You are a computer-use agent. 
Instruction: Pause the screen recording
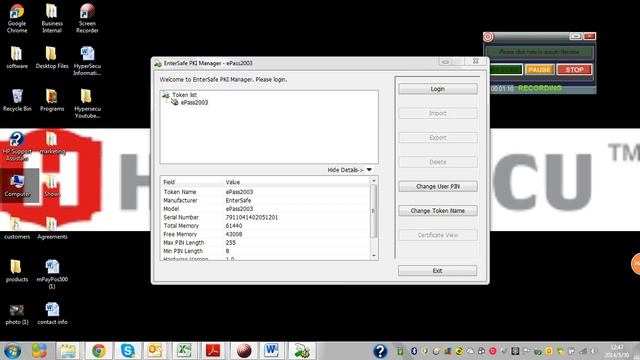coord(539,69)
